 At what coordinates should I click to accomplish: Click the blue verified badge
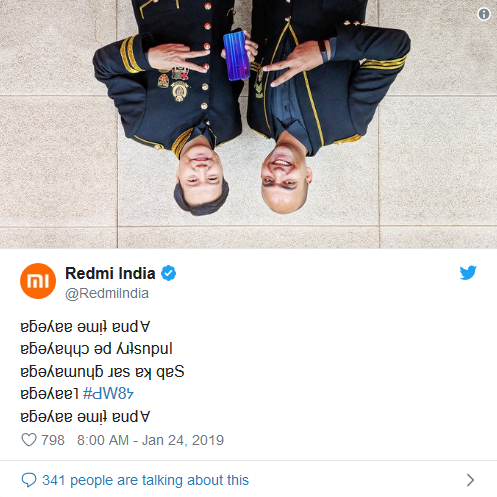click(169, 273)
